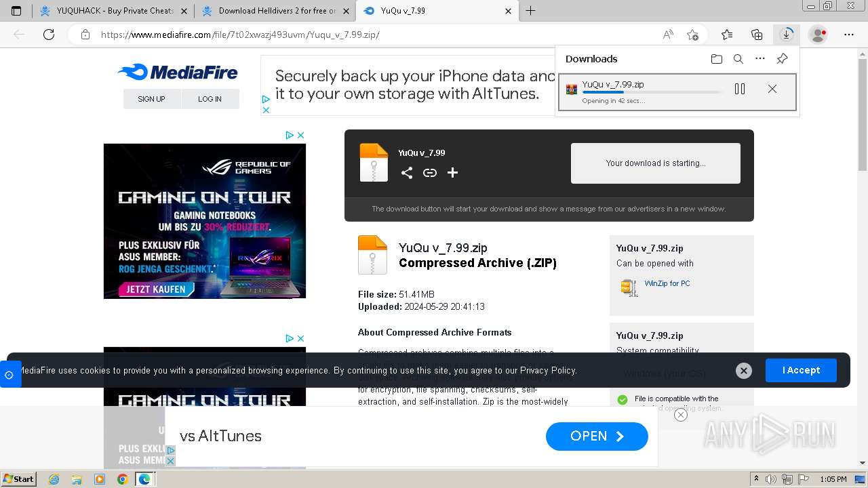Viewport: 868px width, 488px height.
Task: Select the YuQu v_7.99 tab
Action: [x=437, y=11]
